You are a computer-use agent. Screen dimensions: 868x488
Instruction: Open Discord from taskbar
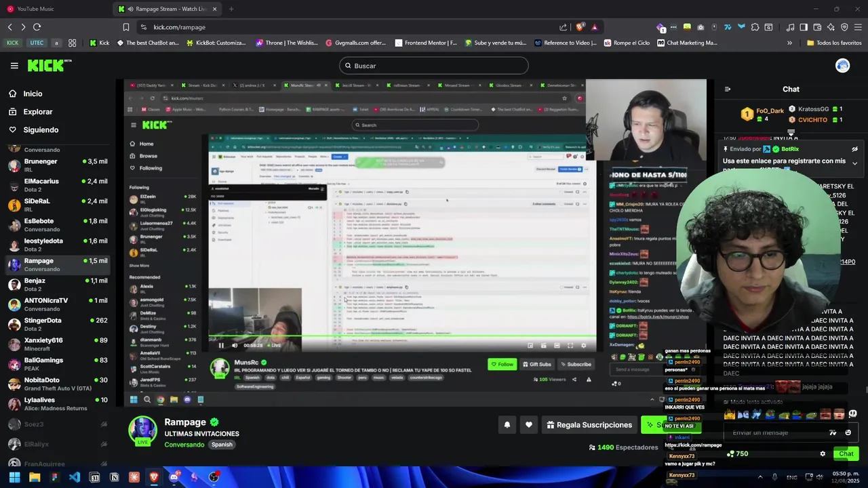point(174,477)
